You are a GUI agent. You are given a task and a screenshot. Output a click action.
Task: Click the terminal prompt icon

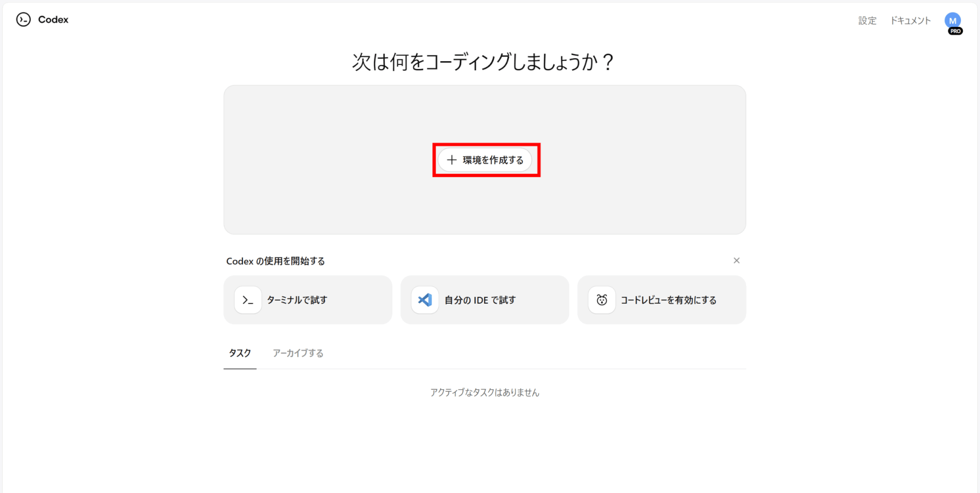point(248,300)
